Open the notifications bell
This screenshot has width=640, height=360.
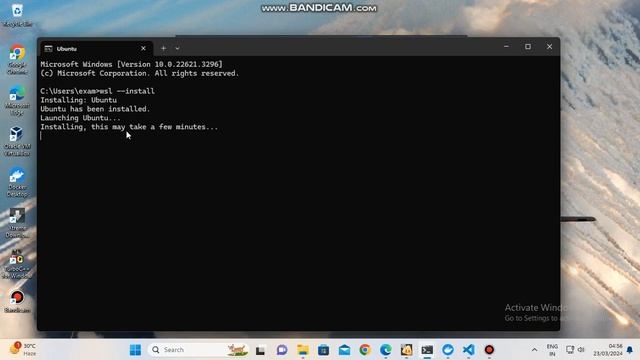pyautogui.click(x=630, y=350)
